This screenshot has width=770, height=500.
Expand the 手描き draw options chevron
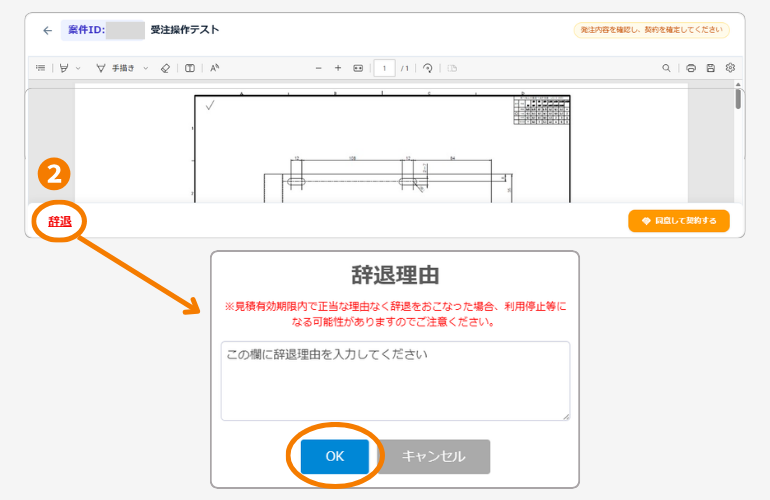coord(146,68)
